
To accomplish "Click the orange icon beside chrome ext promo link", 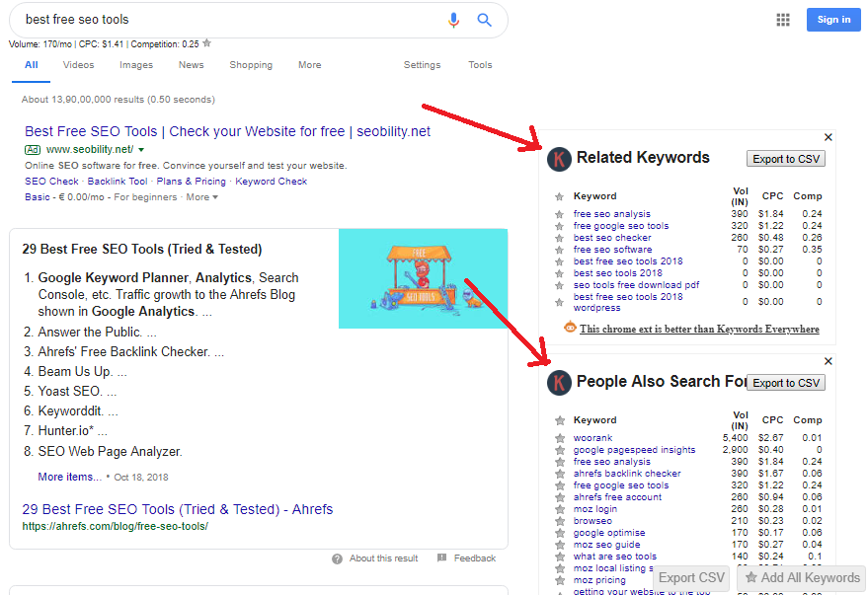I will pos(570,328).
